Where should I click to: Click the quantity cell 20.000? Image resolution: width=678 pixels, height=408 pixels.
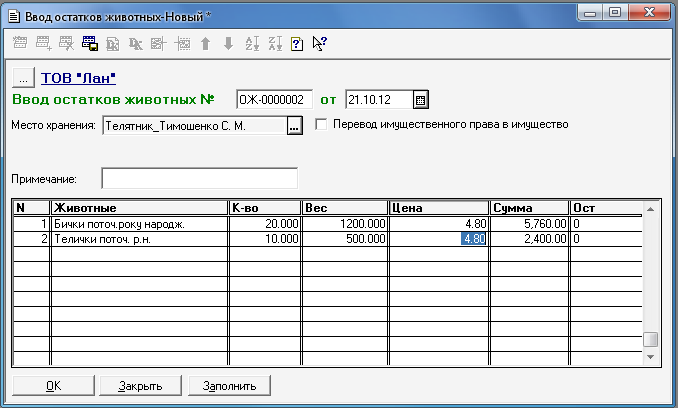tap(265, 224)
